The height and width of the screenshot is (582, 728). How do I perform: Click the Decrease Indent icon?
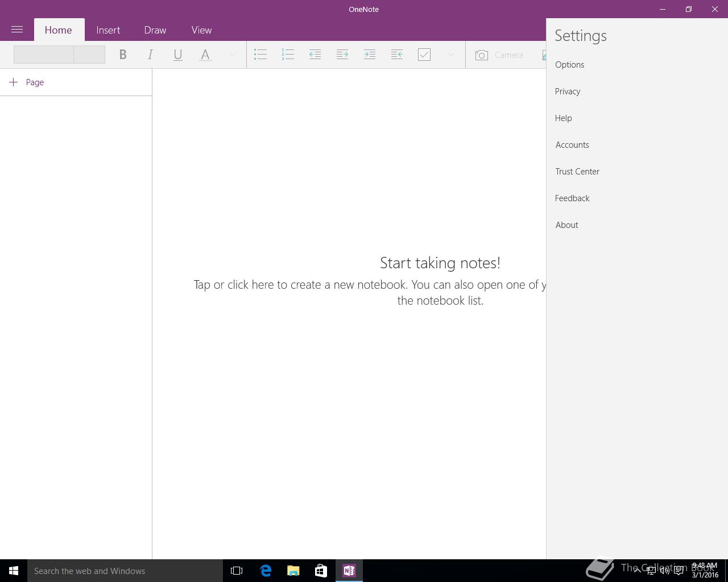[x=315, y=55]
